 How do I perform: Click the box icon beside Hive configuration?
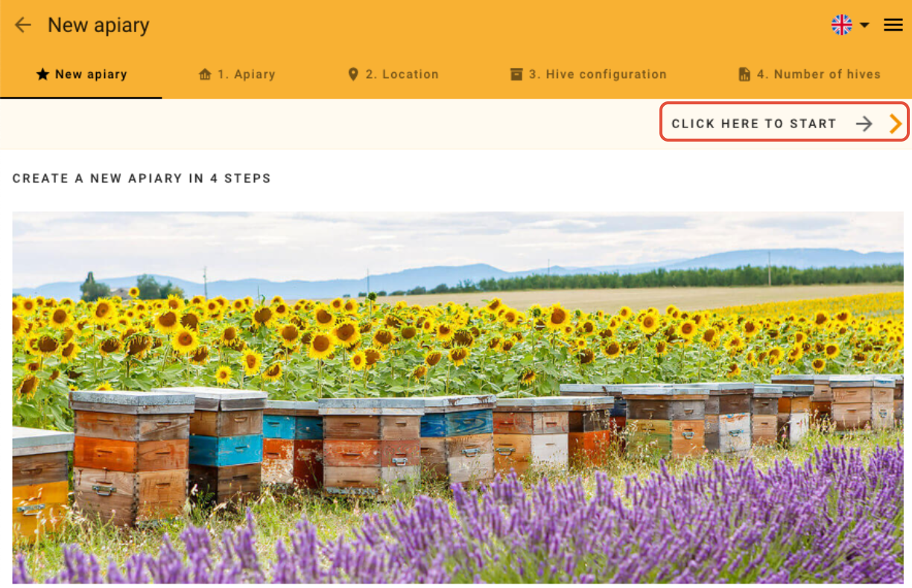516,75
